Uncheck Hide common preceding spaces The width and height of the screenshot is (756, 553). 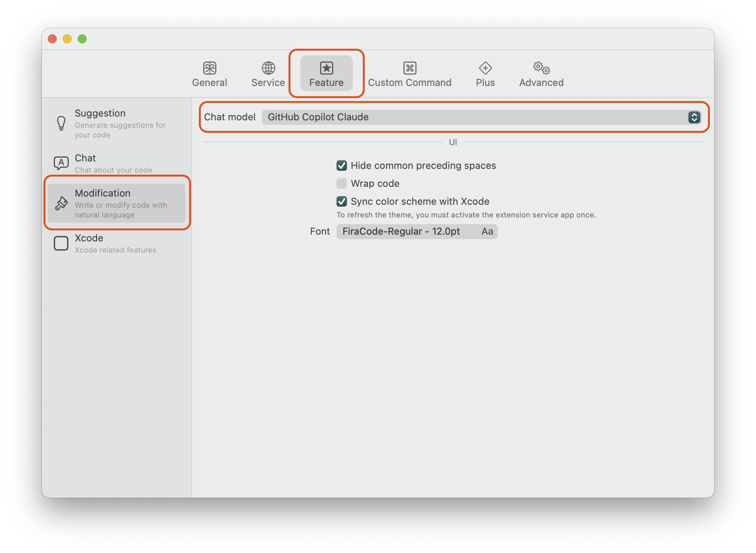click(x=341, y=166)
